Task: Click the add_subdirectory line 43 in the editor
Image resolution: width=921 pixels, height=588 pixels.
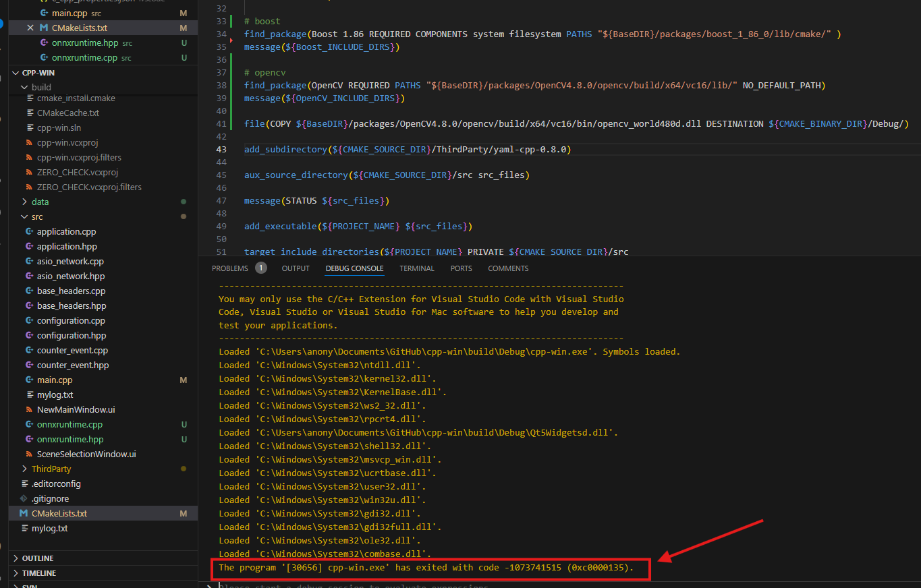Action: (x=408, y=150)
